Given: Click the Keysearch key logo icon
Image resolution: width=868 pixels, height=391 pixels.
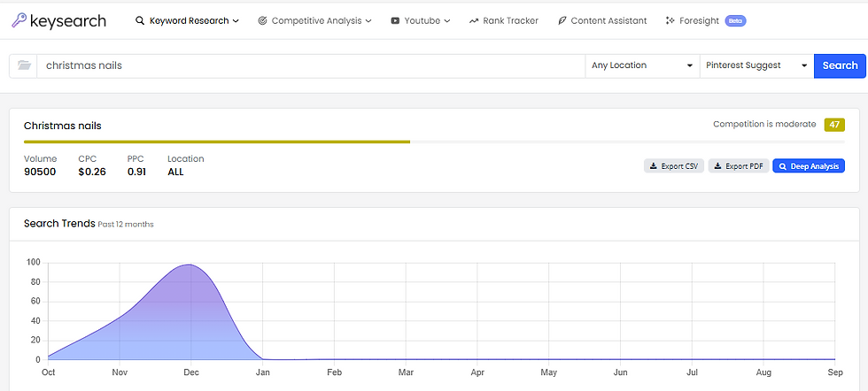Looking at the screenshot, I should tap(19, 19).
